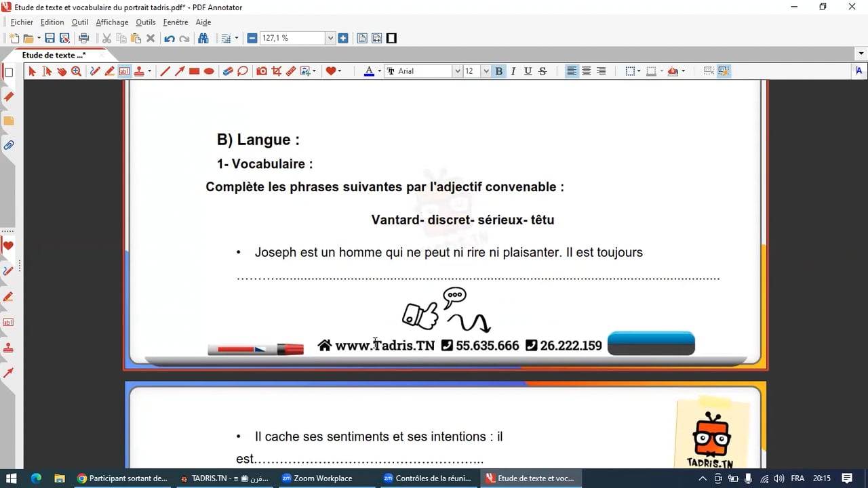Open the annotations marker sidebar tab

(x=9, y=97)
